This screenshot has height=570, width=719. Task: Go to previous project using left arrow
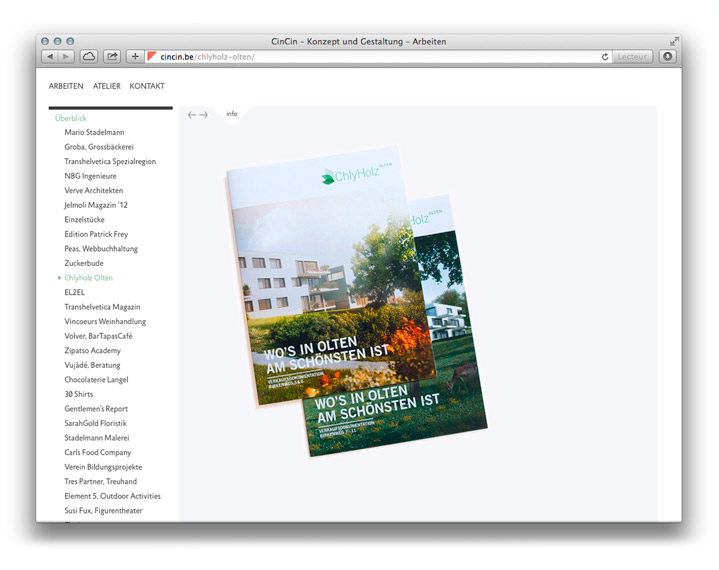point(192,115)
